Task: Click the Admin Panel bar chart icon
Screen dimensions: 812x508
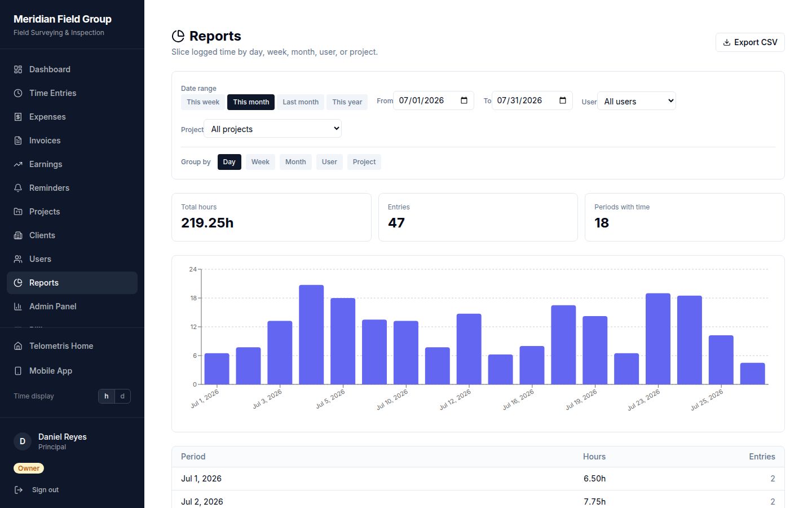Action: [18, 306]
